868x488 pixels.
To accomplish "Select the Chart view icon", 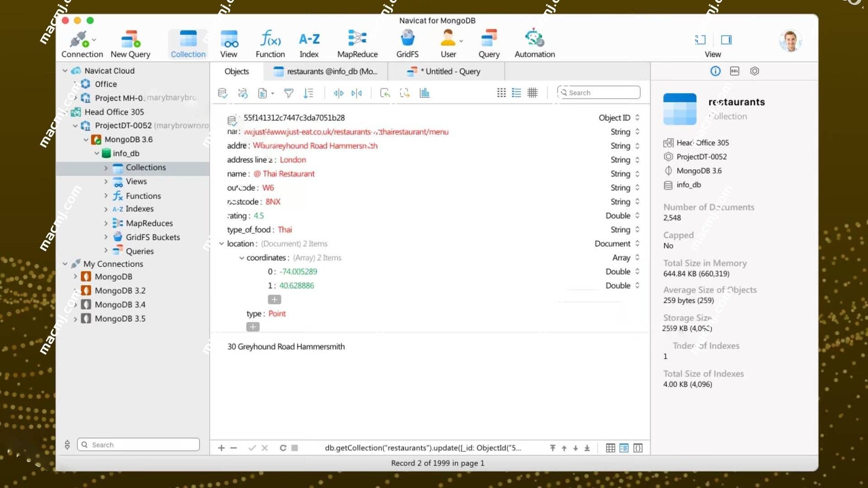I will point(425,92).
